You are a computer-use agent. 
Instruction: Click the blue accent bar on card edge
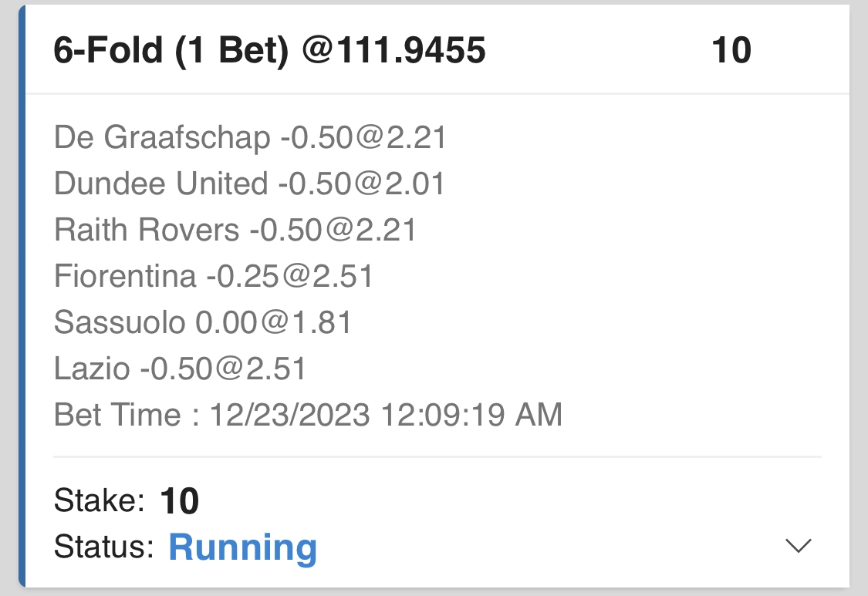tap(22, 297)
